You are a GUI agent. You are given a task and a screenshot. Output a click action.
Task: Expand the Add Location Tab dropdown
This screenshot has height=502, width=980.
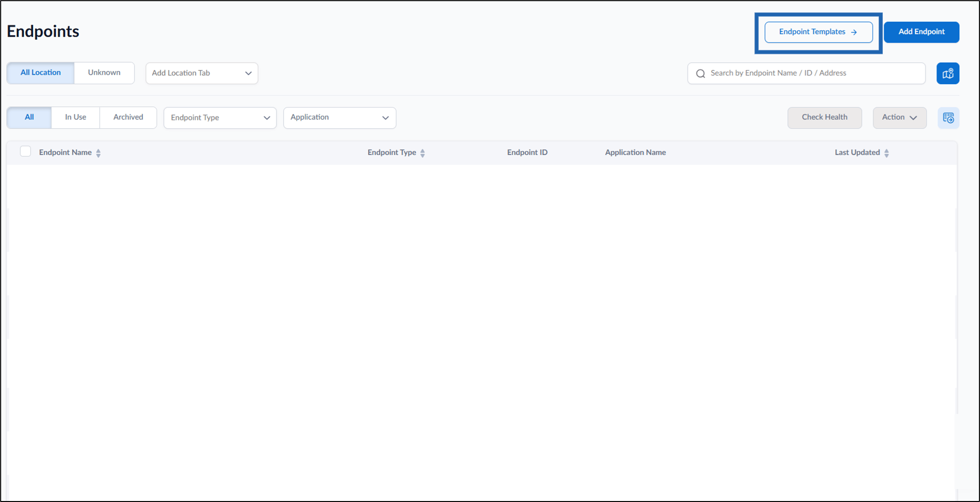coord(201,73)
